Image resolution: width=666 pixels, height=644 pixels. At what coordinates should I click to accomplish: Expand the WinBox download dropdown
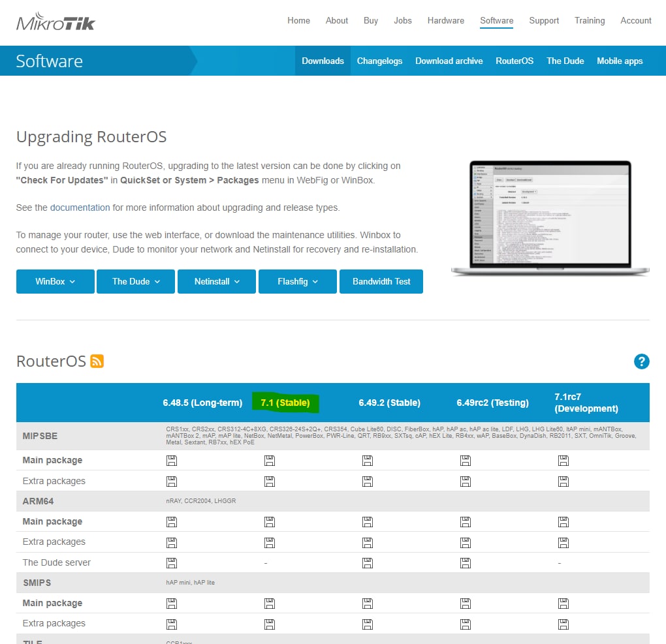click(x=55, y=281)
